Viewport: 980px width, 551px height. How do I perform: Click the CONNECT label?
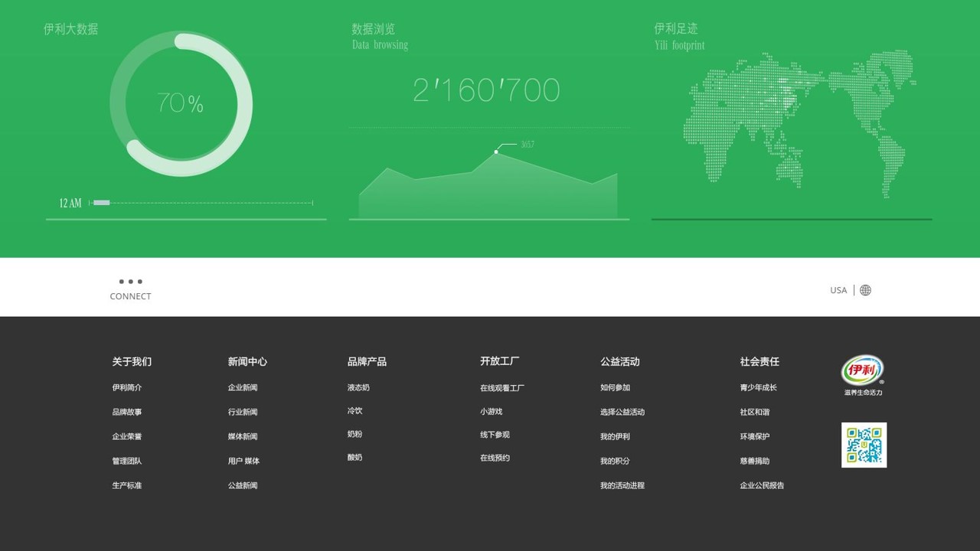click(x=130, y=296)
